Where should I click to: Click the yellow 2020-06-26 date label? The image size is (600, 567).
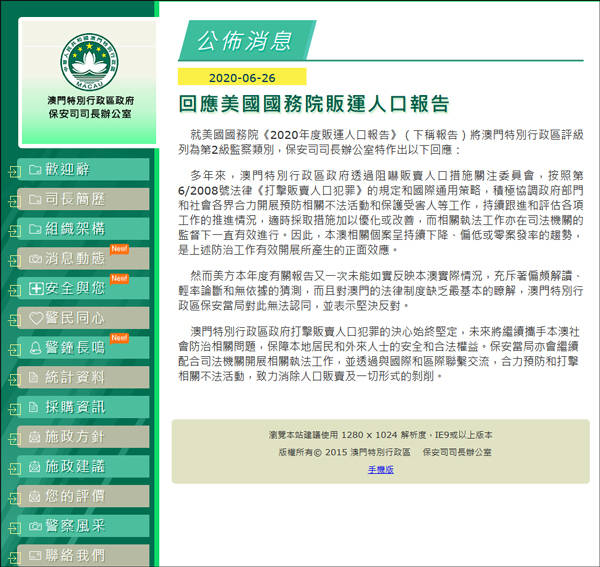(x=241, y=77)
